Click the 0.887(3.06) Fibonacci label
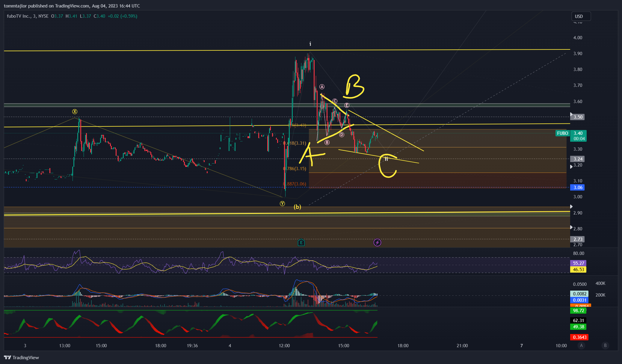 point(295,184)
